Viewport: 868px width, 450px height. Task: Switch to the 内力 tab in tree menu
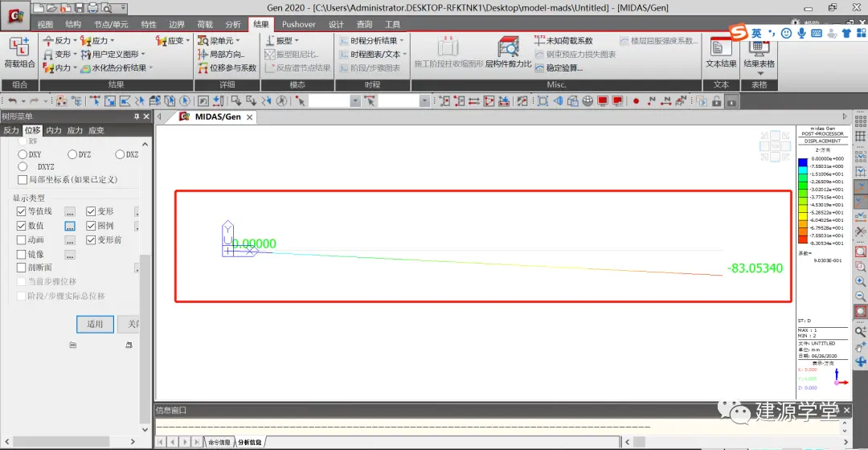(54, 130)
